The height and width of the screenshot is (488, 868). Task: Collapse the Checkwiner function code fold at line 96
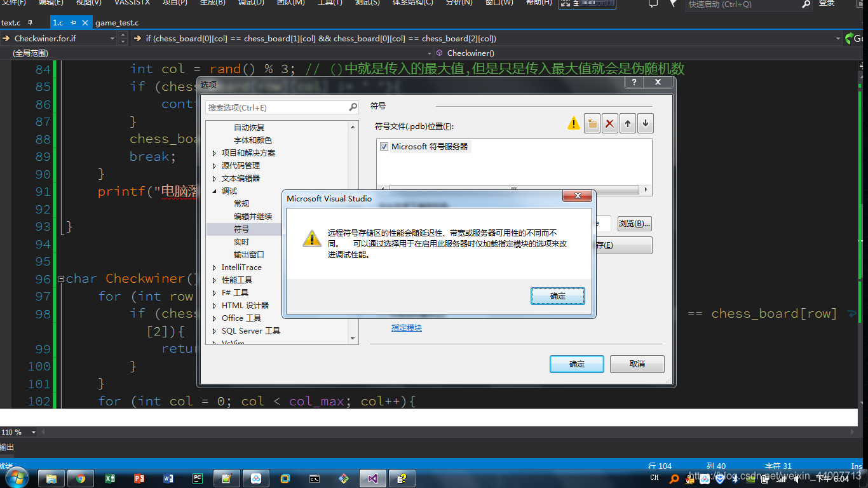click(61, 279)
